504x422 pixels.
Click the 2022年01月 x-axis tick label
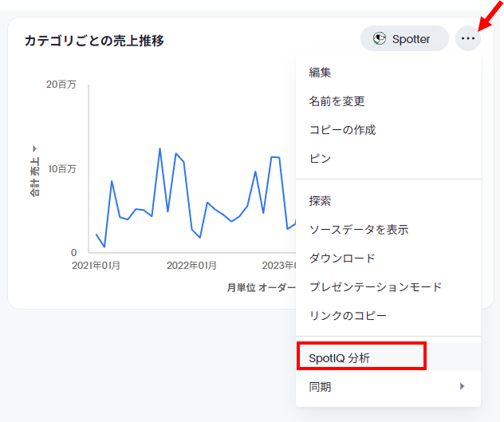pyautogui.click(x=191, y=266)
